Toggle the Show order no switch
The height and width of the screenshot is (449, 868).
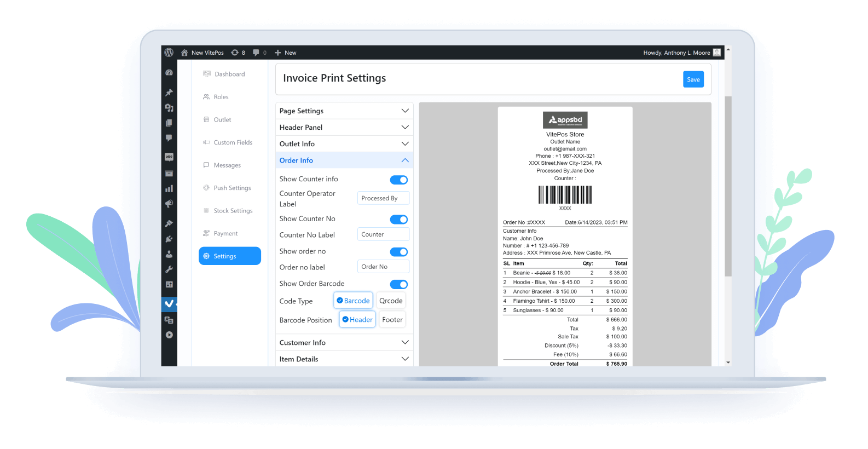[x=399, y=252]
